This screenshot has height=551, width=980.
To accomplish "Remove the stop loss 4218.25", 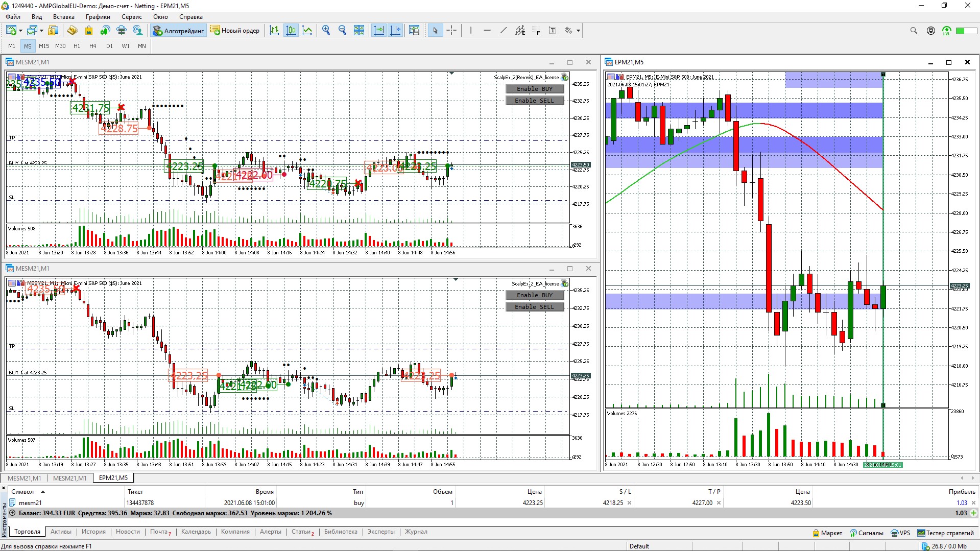I will coord(629,503).
